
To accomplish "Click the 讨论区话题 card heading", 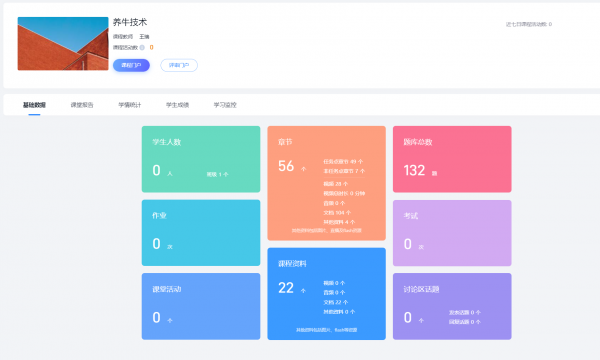I will (x=421, y=289).
